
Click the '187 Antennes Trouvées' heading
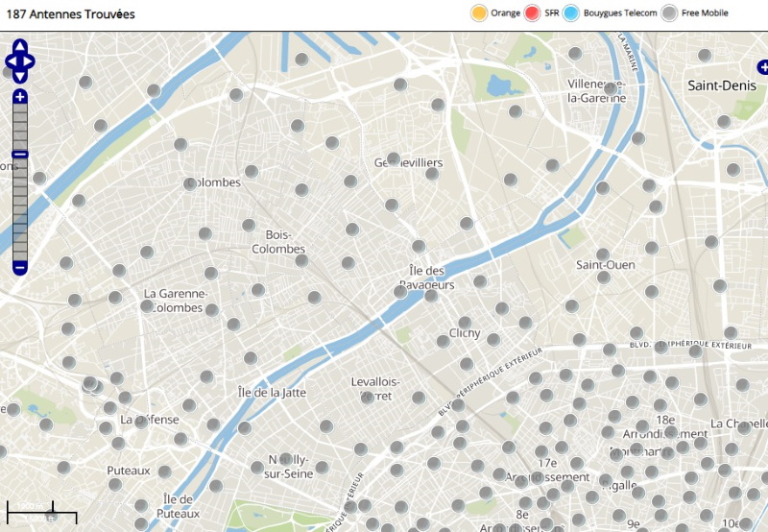(70, 14)
